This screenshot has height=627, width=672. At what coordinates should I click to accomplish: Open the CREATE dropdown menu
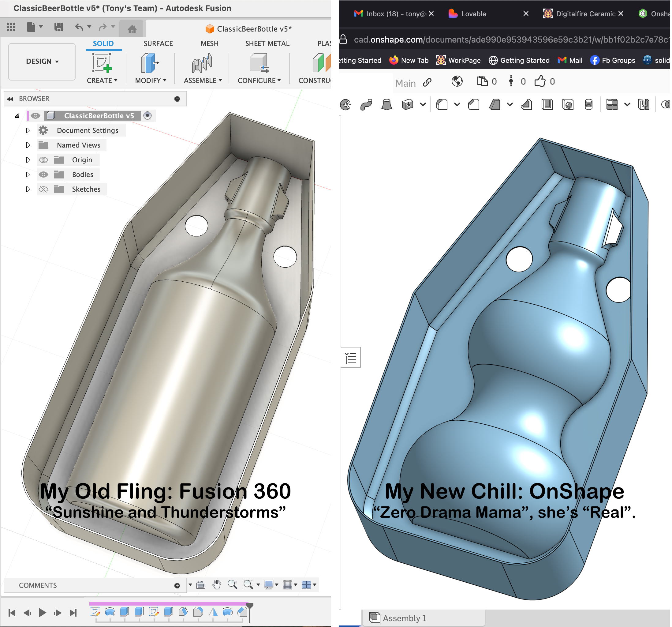pyautogui.click(x=102, y=81)
